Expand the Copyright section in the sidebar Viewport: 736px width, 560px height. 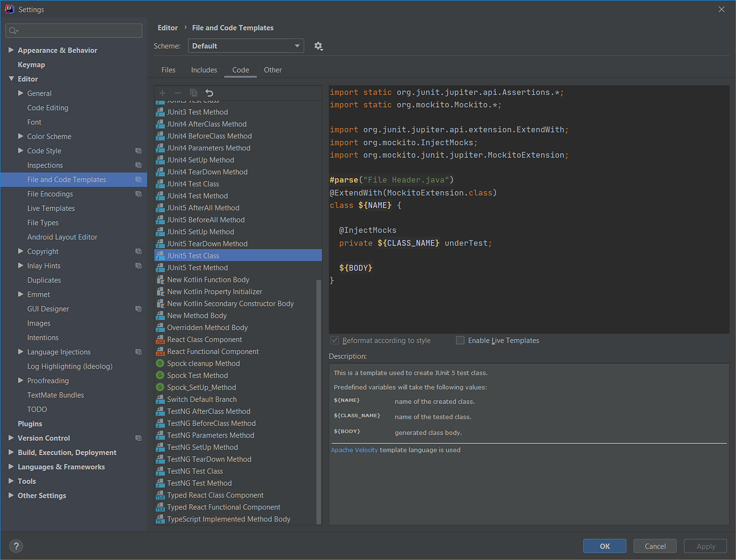click(x=21, y=251)
